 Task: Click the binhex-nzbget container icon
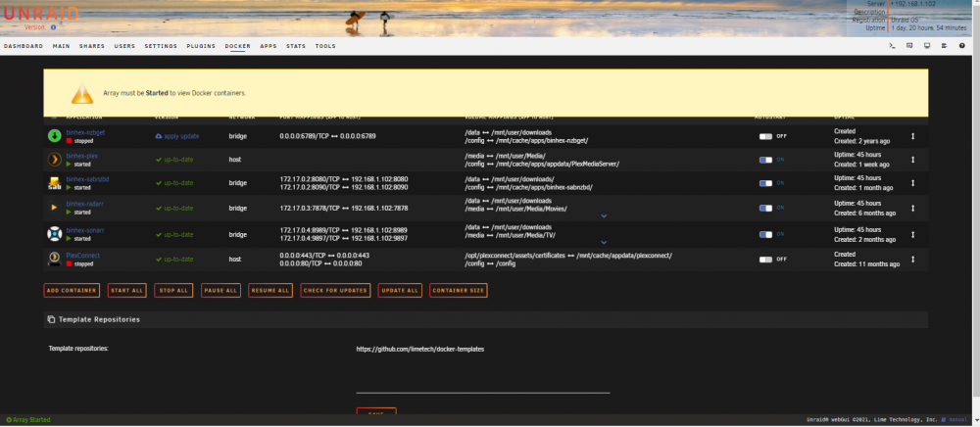(x=54, y=135)
